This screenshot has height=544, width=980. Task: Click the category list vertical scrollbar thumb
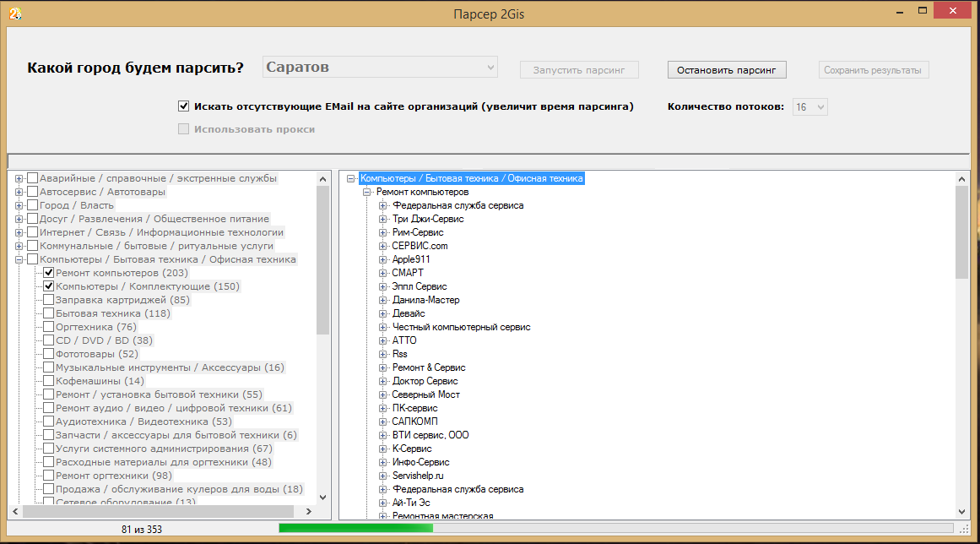point(322,259)
